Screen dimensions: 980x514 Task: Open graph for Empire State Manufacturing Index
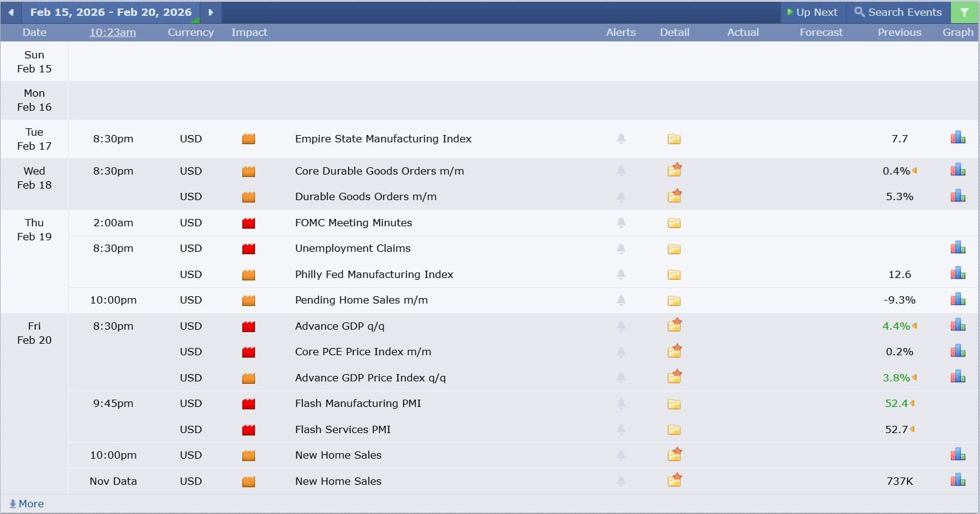[x=957, y=138]
